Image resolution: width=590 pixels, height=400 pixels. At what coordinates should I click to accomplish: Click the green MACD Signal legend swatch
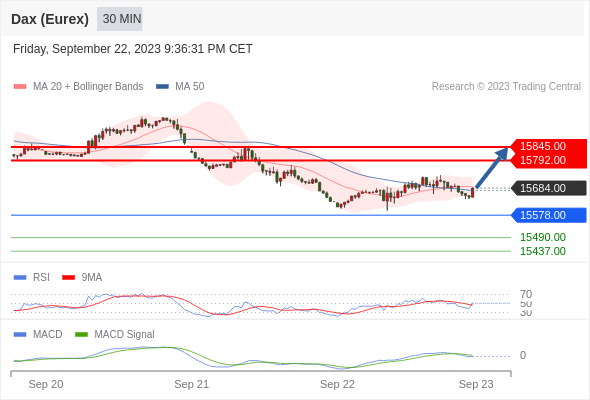click(x=81, y=335)
